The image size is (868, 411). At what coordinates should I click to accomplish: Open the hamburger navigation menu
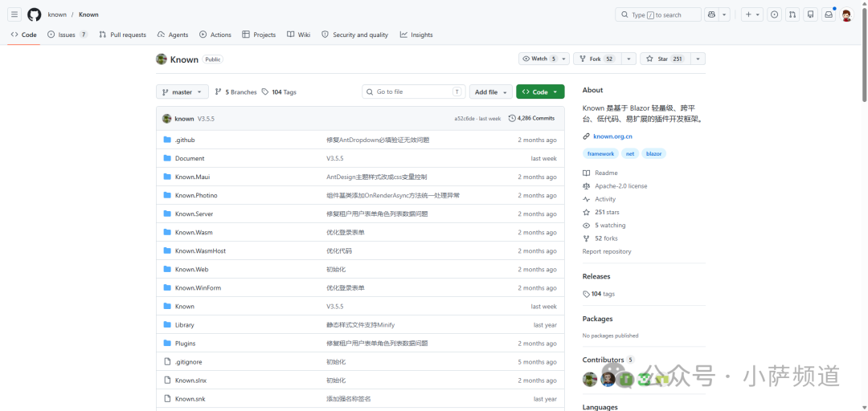pos(15,14)
